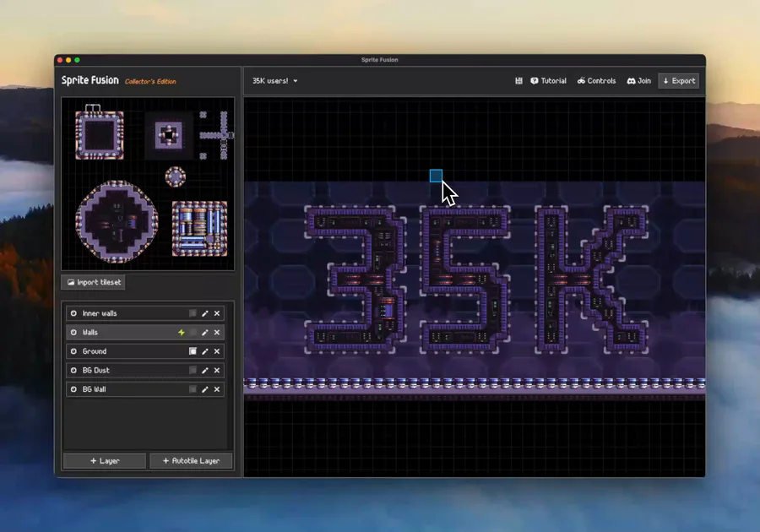Click the K shape on the map canvas

coord(591,280)
